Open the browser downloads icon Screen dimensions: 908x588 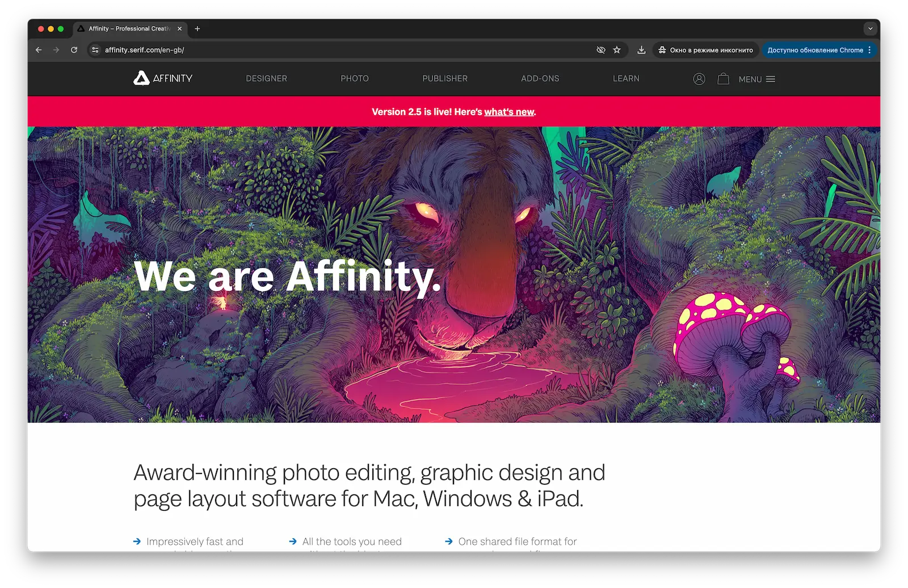641,50
